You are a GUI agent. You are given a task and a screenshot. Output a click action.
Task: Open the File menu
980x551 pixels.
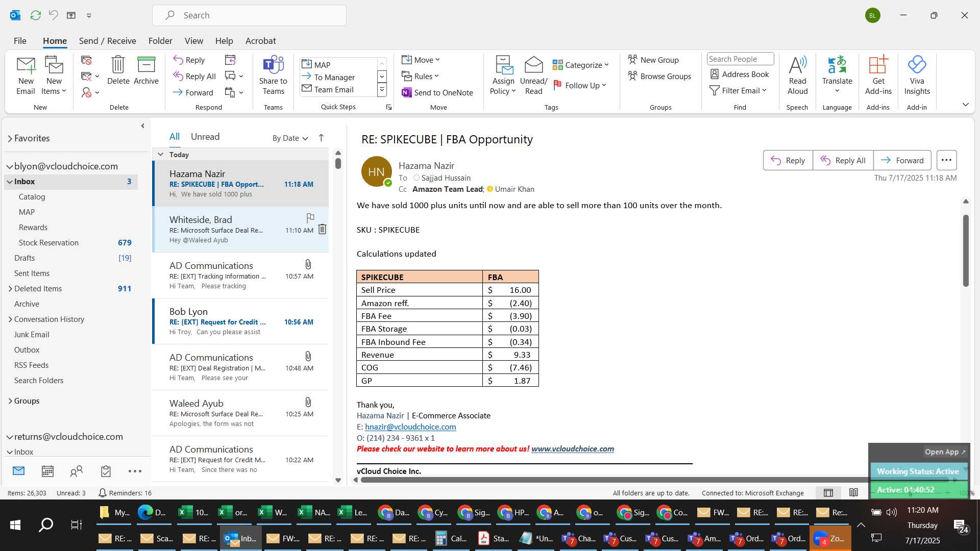coord(20,41)
